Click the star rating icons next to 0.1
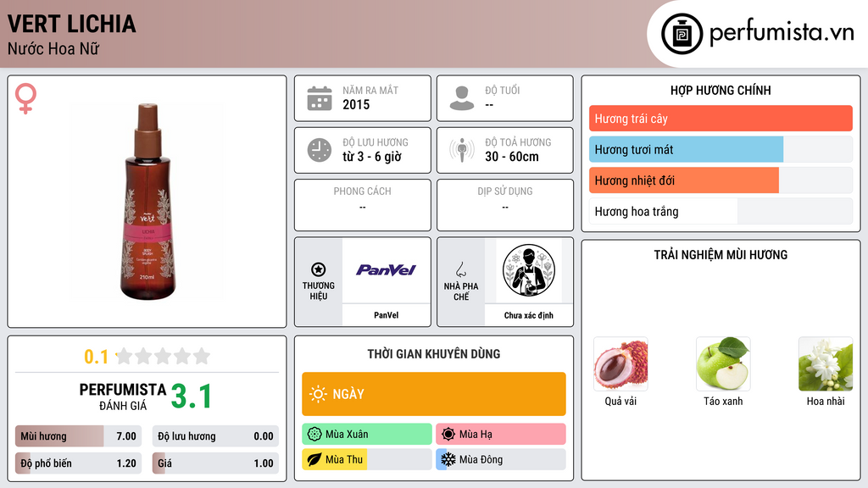Image resolution: width=868 pixels, height=488 pixels. point(164,356)
